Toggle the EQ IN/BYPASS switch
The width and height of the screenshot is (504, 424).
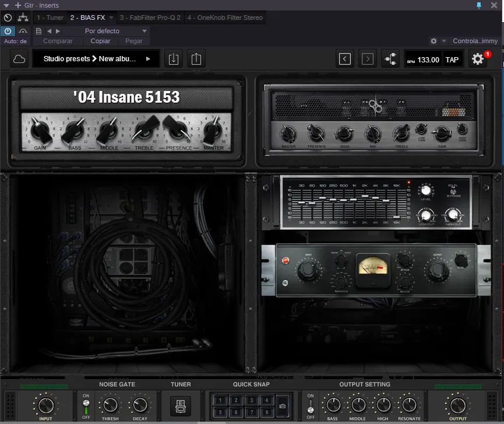point(453,191)
